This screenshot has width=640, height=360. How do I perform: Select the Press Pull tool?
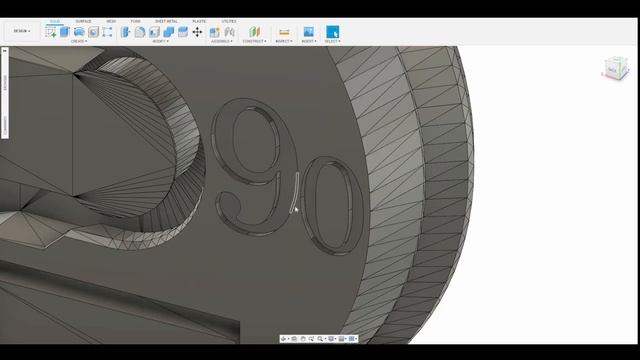(x=126, y=32)
